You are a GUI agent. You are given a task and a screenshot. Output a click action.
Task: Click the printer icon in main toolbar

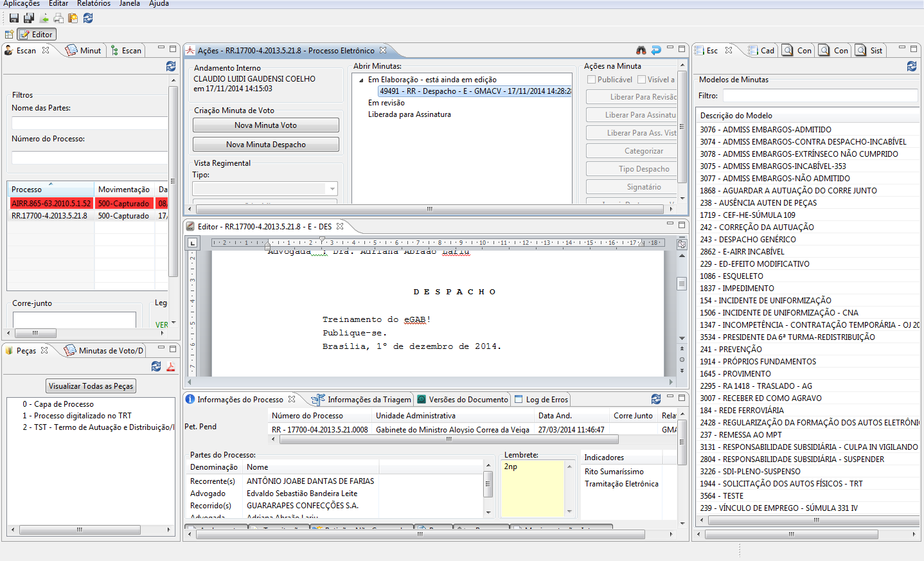pyautogui.click(x=58, y=19)
